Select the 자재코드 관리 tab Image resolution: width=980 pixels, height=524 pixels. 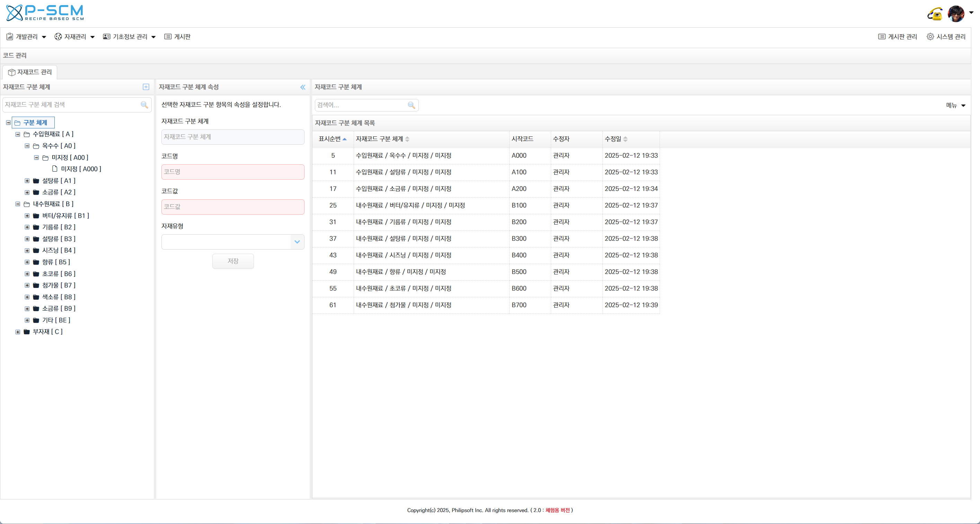30,72
